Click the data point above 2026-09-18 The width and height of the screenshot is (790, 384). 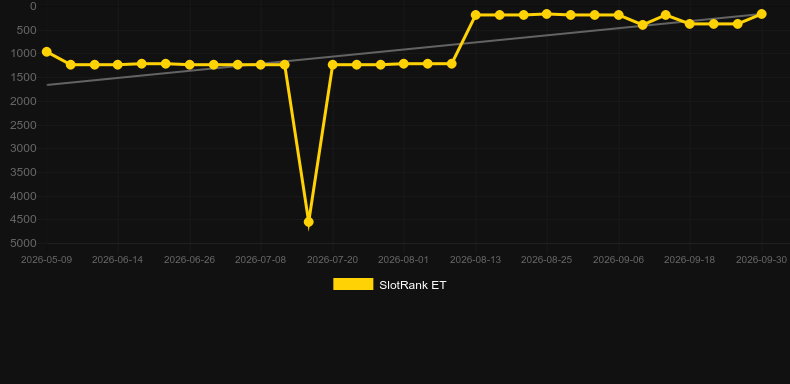tap(690, 24)
